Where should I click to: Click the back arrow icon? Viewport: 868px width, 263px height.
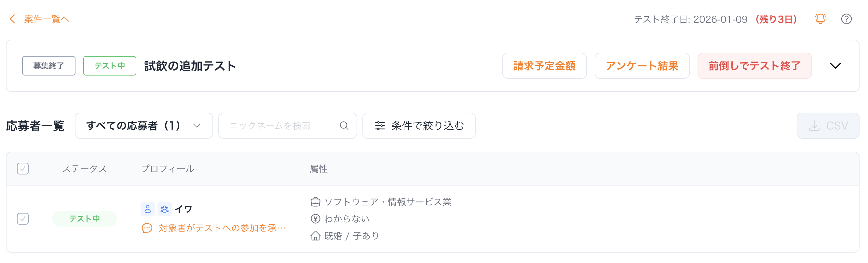(x=13, y=19)
